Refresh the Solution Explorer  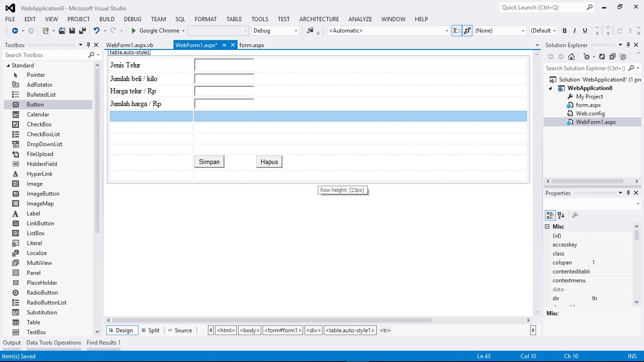coord(602,57)
